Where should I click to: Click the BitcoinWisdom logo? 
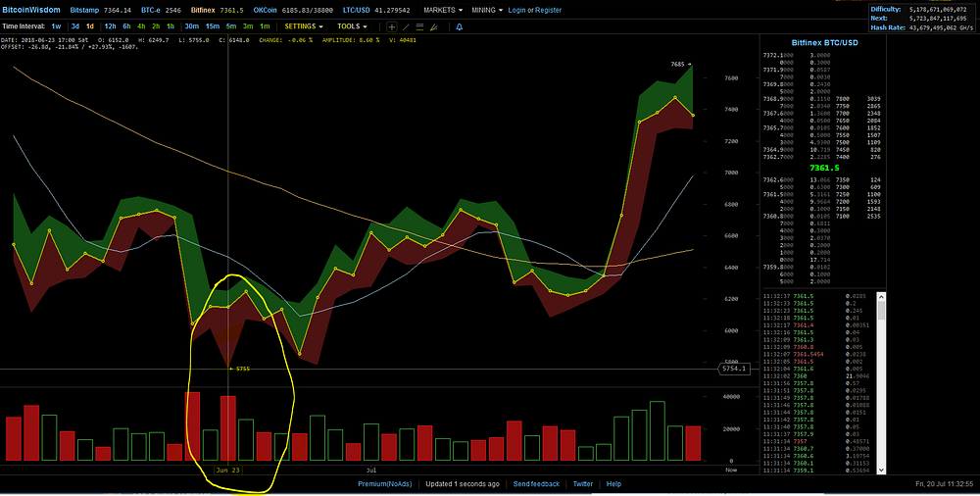pos(31,10)
